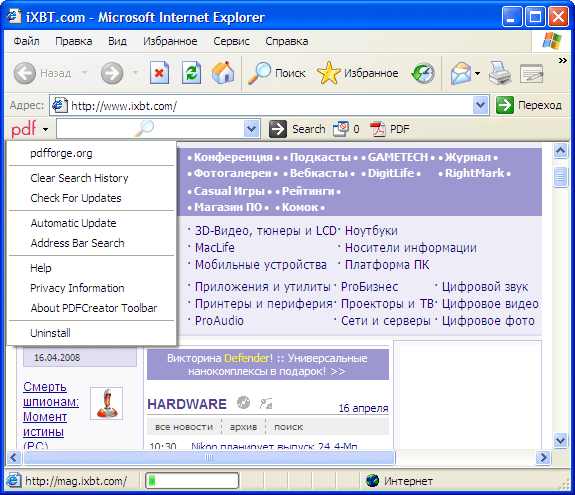Click the Edit page icon in toolbar
The image size is (575, 495).
pos(531,73)
